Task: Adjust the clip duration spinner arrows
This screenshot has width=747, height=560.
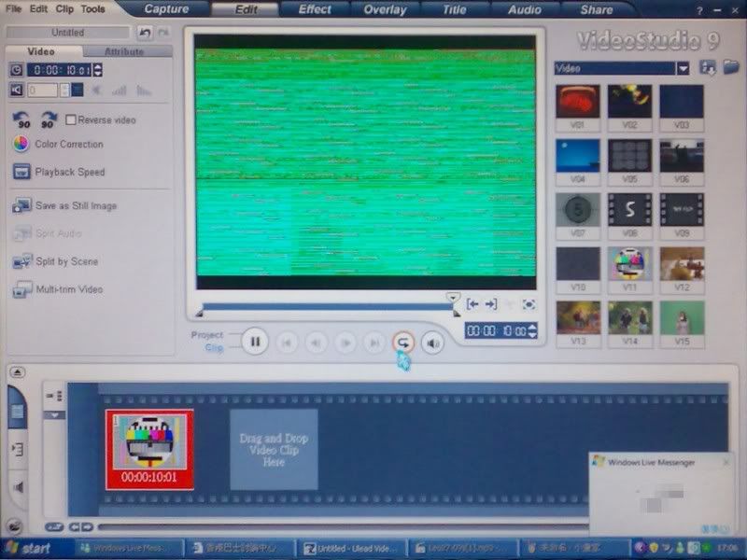Action: coord(98,70)
